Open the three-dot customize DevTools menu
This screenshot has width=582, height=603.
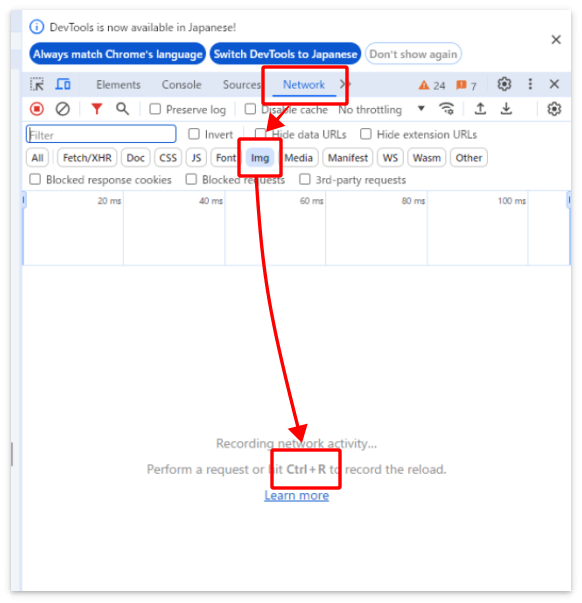(530, 84)
